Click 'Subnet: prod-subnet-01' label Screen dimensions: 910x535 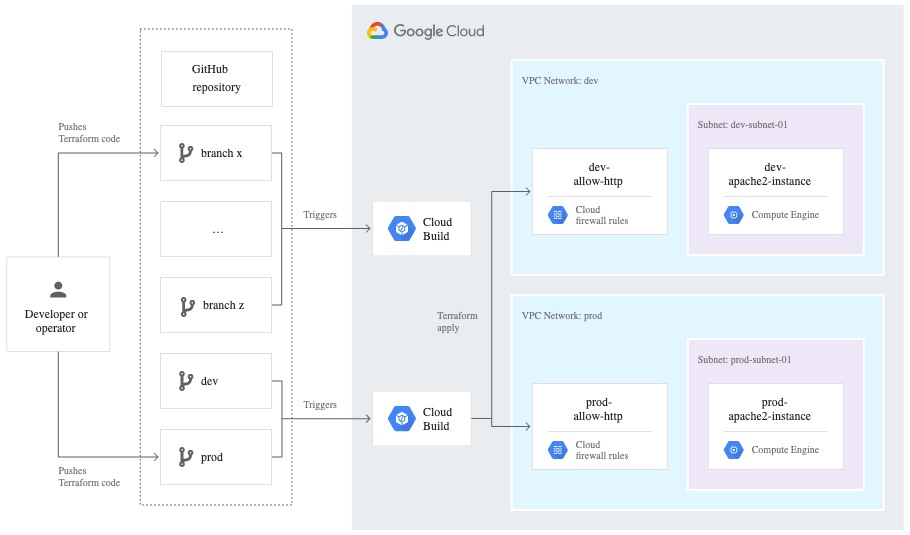coord(744,360)
